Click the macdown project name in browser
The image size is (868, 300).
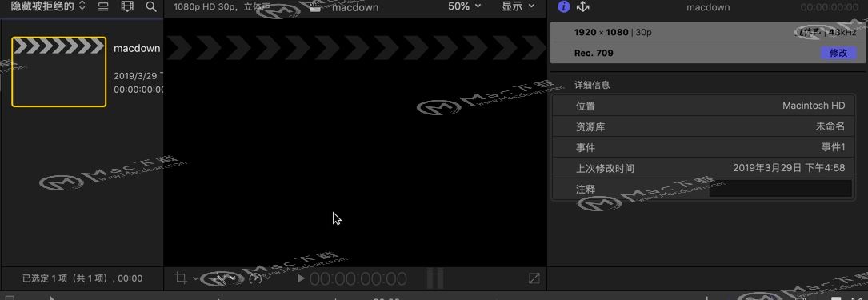[x=137, y=48]
